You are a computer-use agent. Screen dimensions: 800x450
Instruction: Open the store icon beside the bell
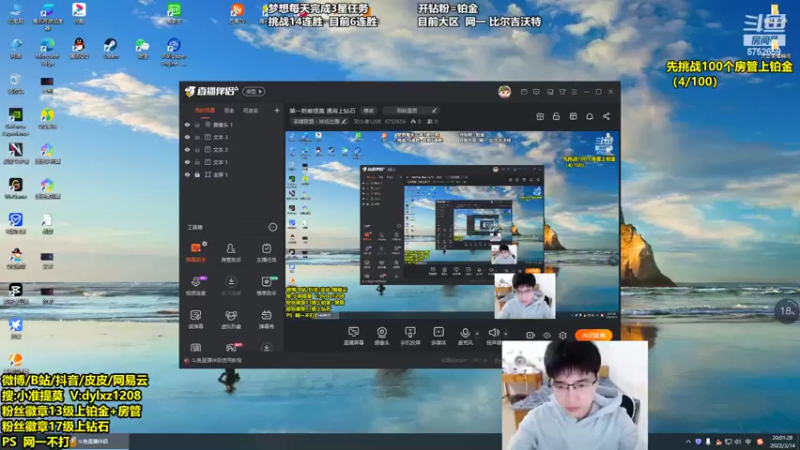coord(573,116)
